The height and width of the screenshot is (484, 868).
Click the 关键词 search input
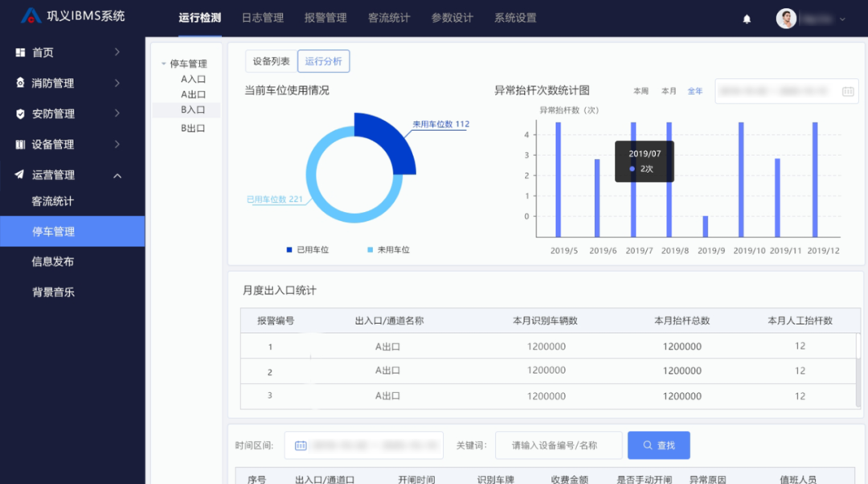[x=559, y=445]
